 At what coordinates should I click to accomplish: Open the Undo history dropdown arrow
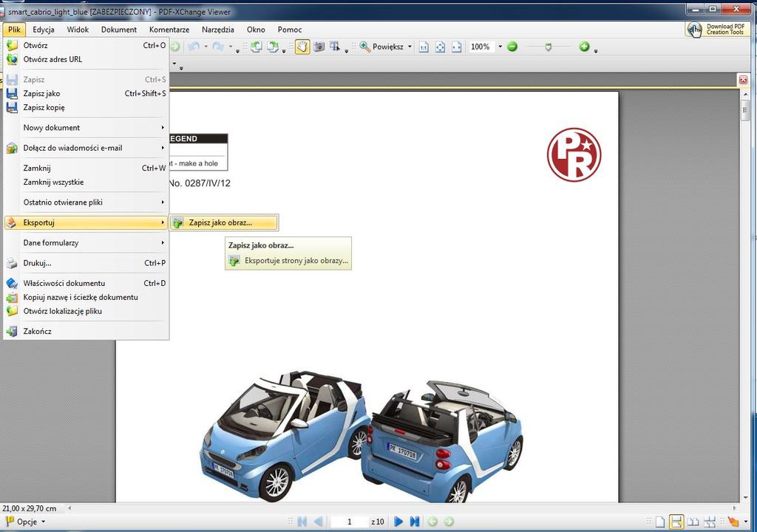point(206,47)
